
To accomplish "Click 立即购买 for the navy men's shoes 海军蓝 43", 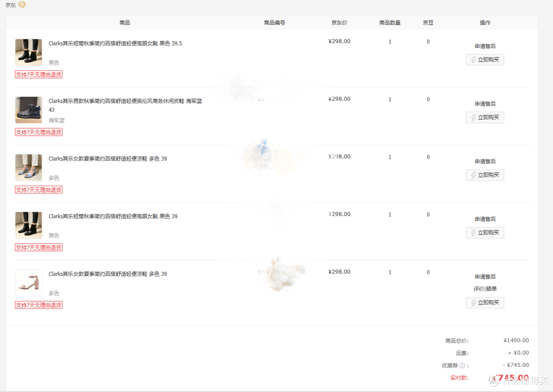I will 484,117.
